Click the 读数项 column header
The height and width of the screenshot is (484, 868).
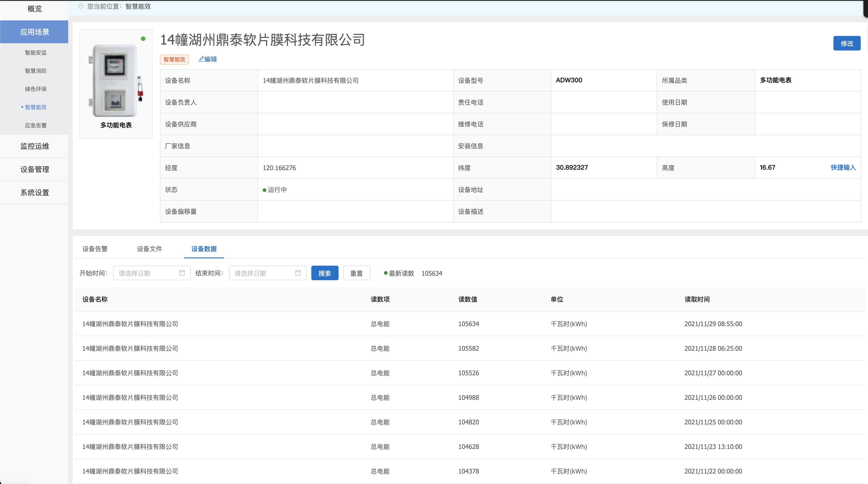tap(380, 299)
